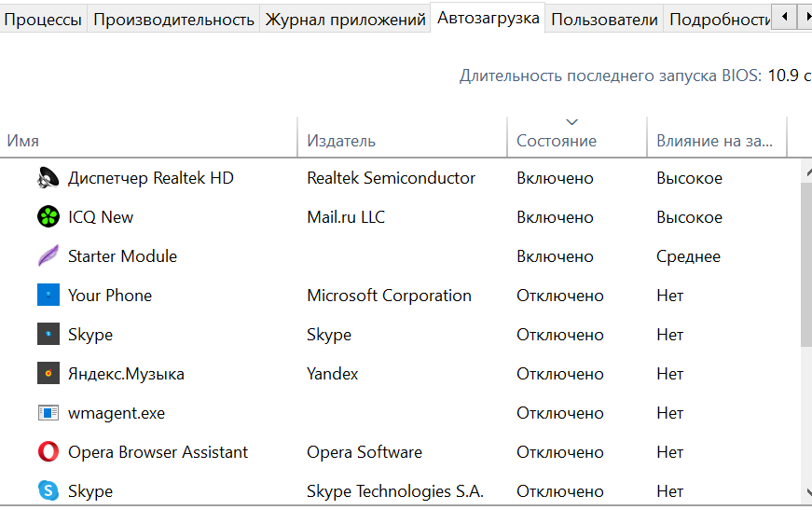Click the dark Skype store app icon
The width and height of the screenshot is (812, 510).
click(48, 335)
